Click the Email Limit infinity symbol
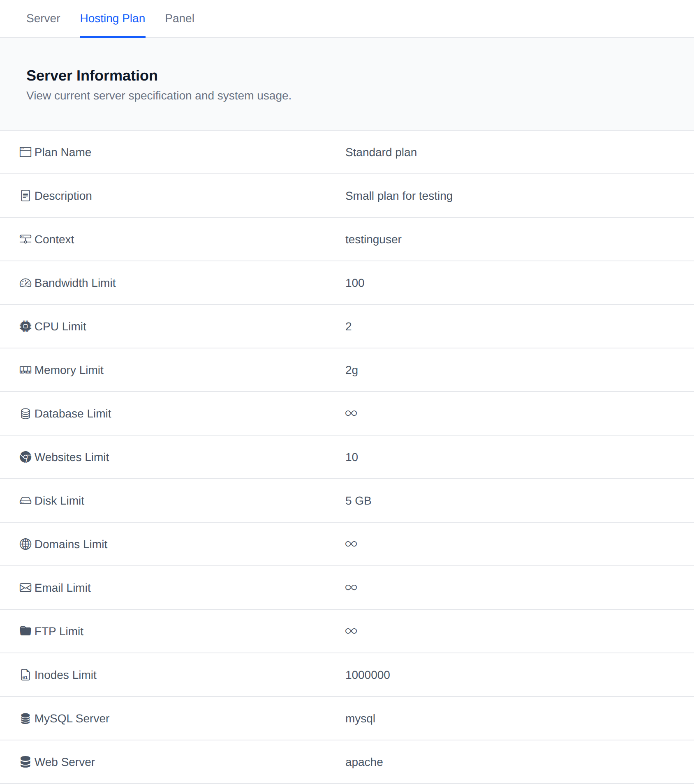The height and width of the screenshot is (784, 694). pyautogui.click(x=351, y=588)
